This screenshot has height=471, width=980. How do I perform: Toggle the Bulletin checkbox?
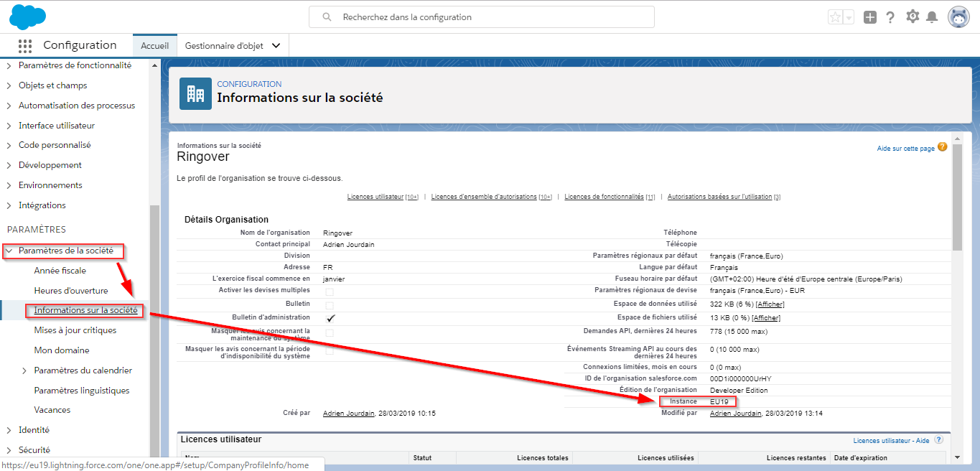pyautogui.click(x=330, y=304)
